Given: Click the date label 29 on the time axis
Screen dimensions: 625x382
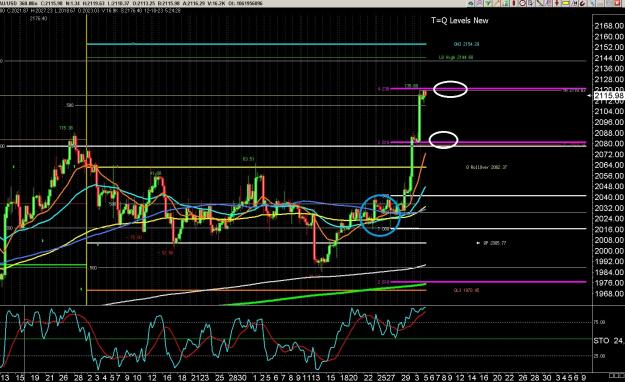Looking at the screenshot, I should click(x=405, y=377).
